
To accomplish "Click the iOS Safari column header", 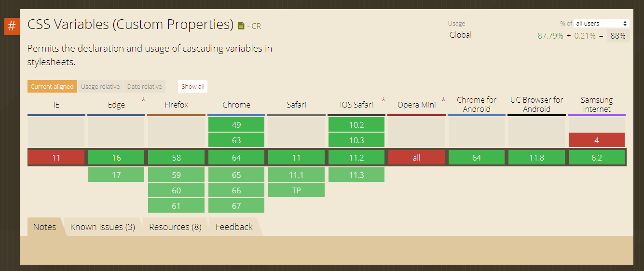I will [x=356, y=105].
